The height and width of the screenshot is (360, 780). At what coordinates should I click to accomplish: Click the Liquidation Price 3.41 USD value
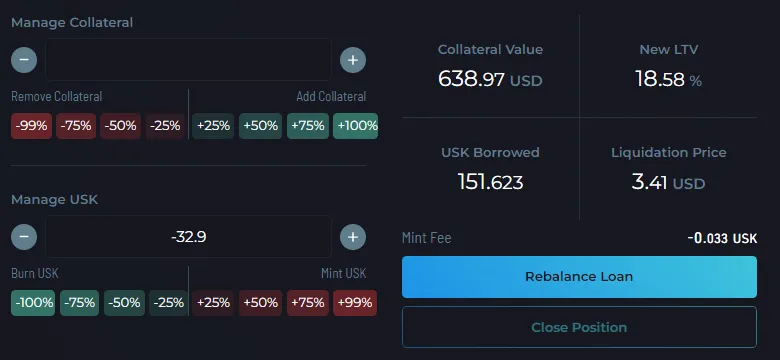tap(669, 182)
